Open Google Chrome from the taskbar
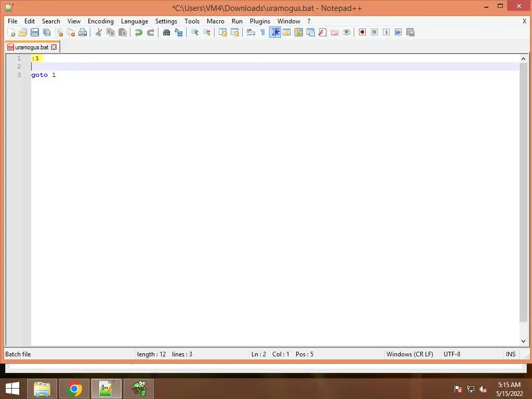 pyautogui.click(x=74, y=389)
